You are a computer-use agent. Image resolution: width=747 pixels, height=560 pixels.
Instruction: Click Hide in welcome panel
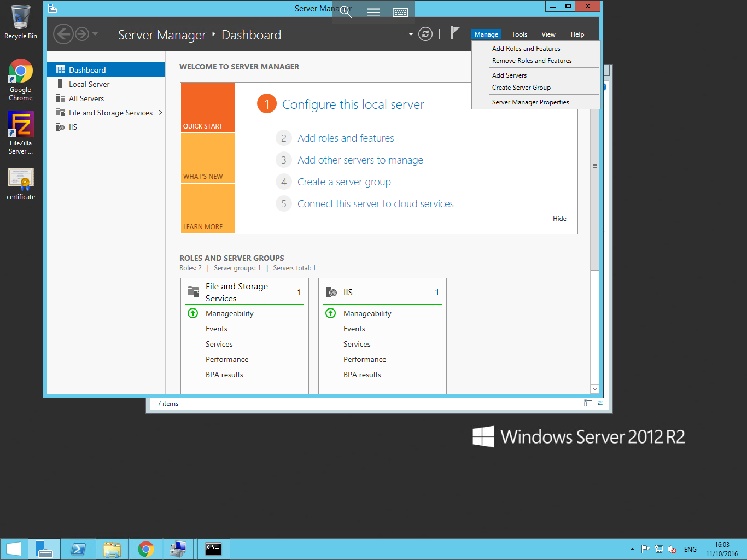pos(559,218)
